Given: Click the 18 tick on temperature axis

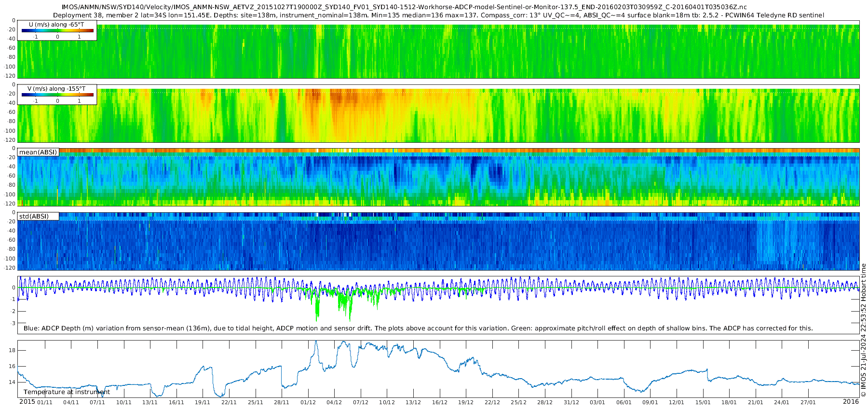Looking at the screenshot, I should click(x=13, y=351).
